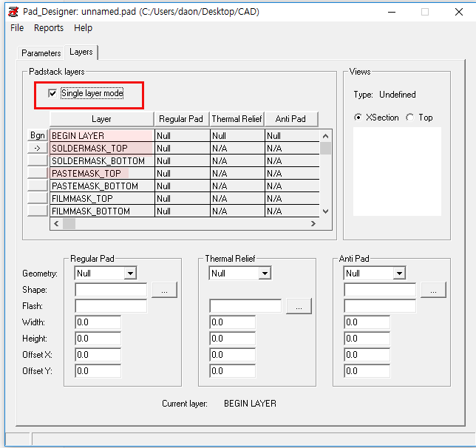Click Anti Pad Offset Y field

click(x=367, y=371)
